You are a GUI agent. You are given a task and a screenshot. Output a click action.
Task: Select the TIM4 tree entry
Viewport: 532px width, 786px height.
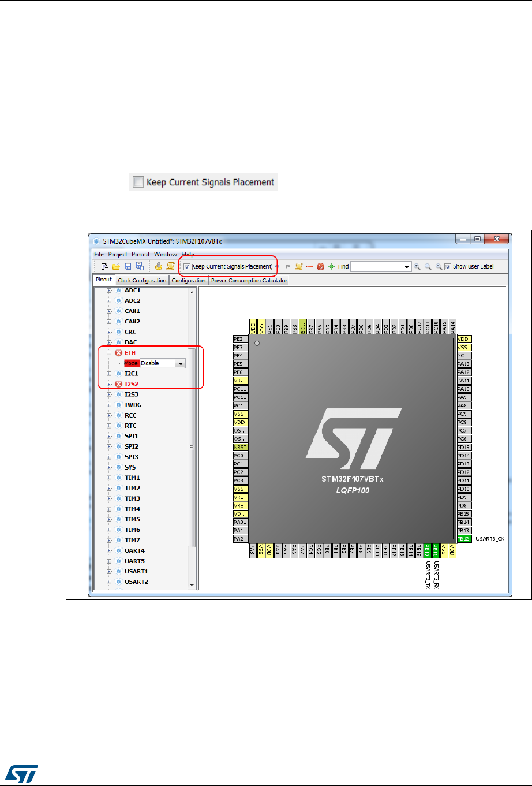(132, 509)
